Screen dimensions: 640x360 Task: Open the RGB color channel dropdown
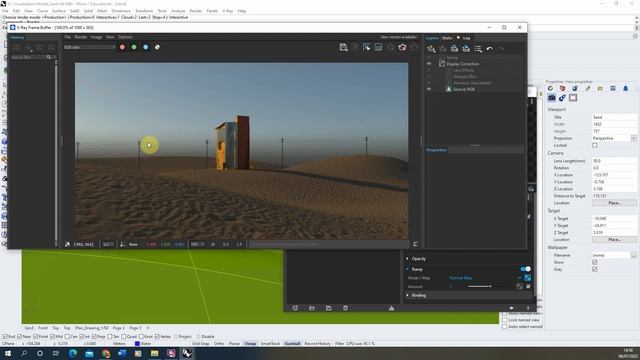point(89,47)
